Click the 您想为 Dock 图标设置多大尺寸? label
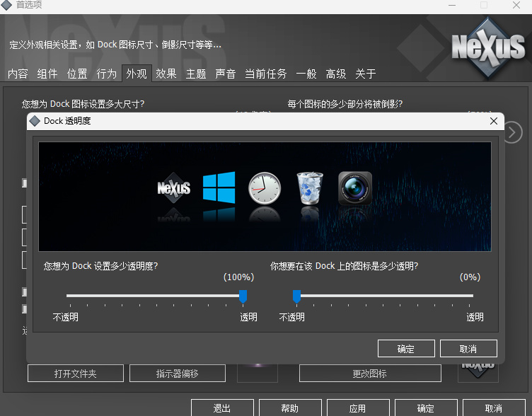 click(x=83, y=104)
